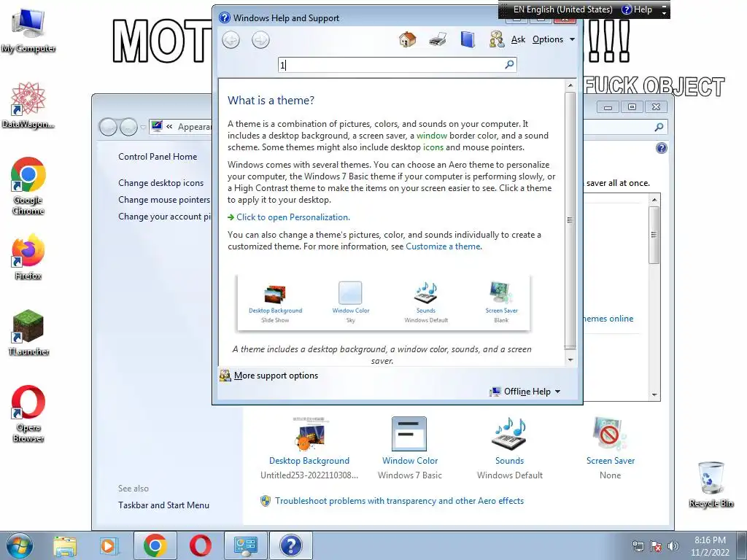
Task: Click Control Panel Home link
Action: [158, 157]
